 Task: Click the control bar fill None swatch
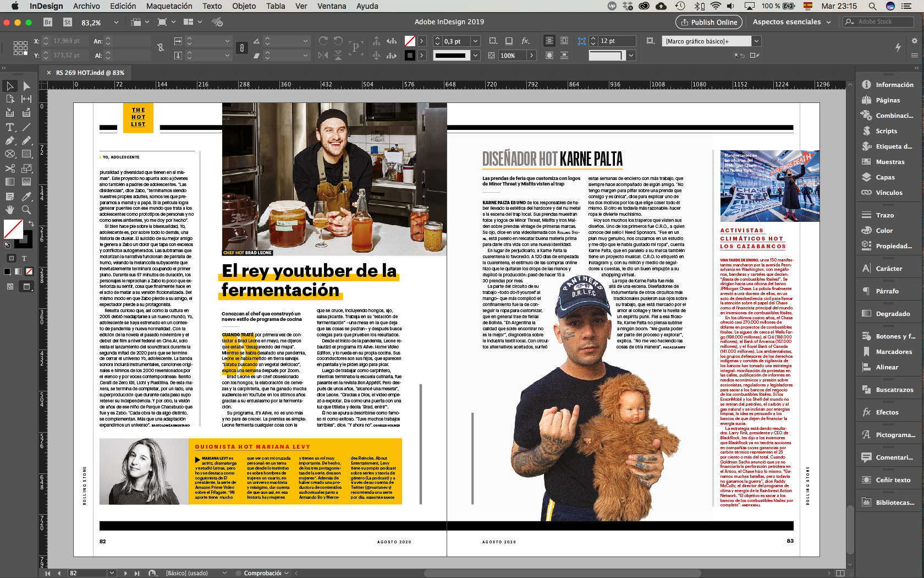coord(410,41)
